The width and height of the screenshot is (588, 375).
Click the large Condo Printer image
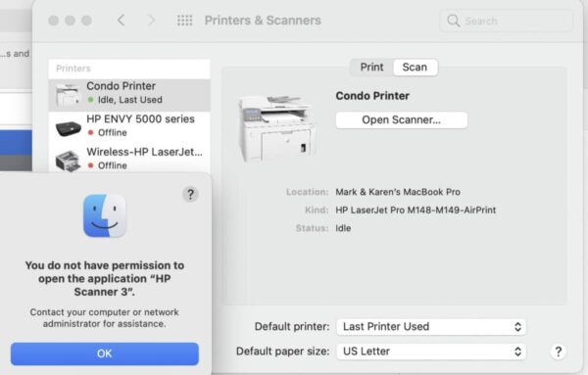(x=277, y=128)
